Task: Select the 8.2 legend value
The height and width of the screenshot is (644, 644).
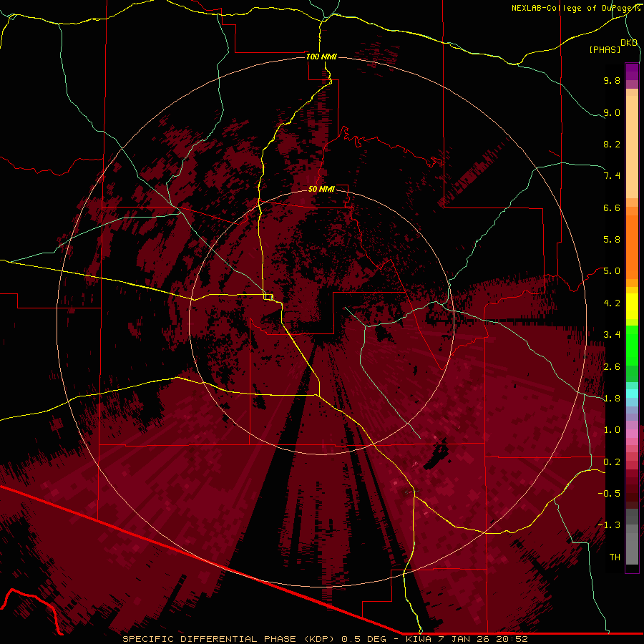Action: coord(612,144)
